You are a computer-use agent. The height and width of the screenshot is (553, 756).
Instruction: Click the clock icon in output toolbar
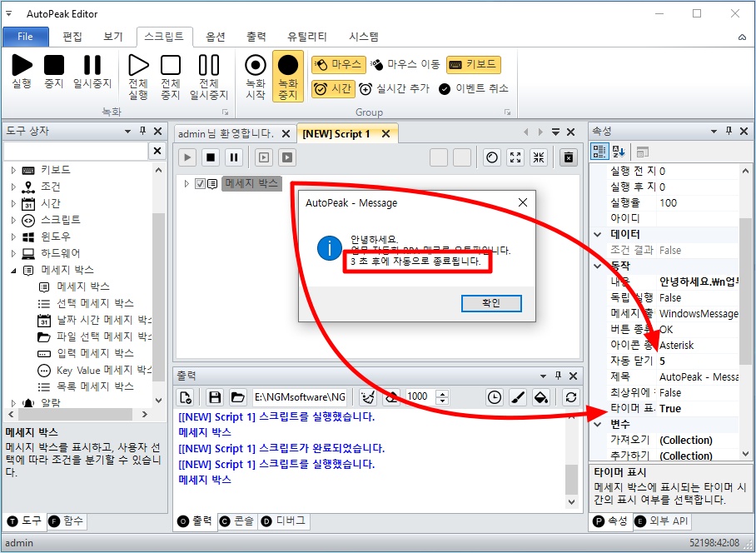pos(495,397)
